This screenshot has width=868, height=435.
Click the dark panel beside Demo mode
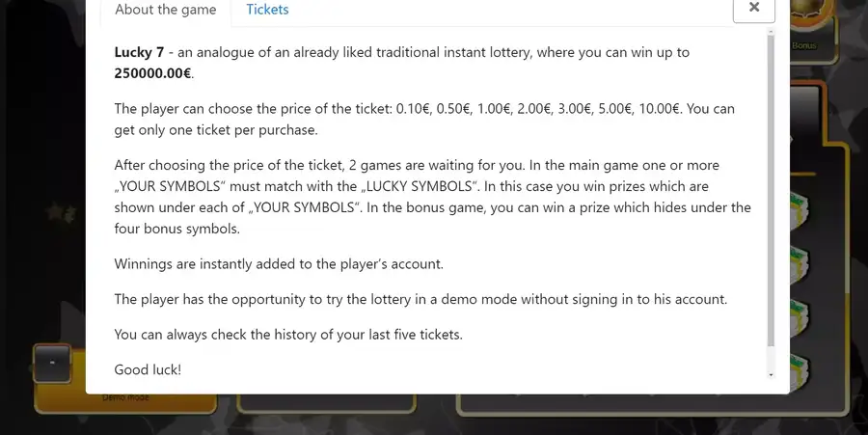pos(327,403)
